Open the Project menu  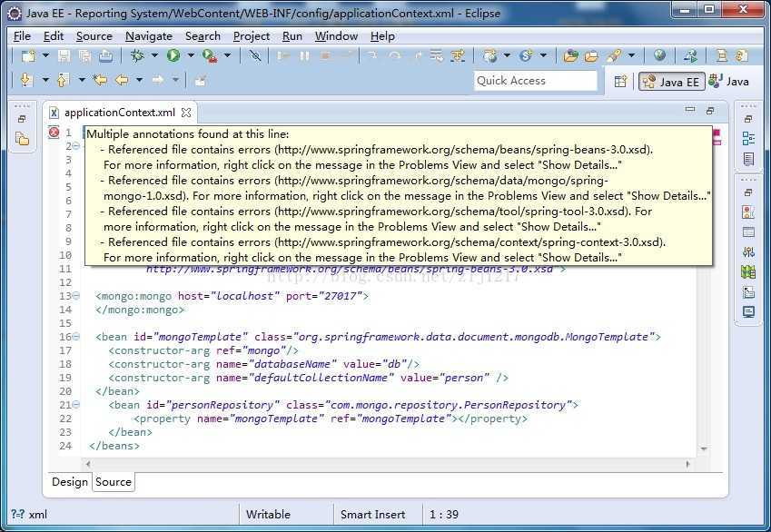[x=252, y=36]
